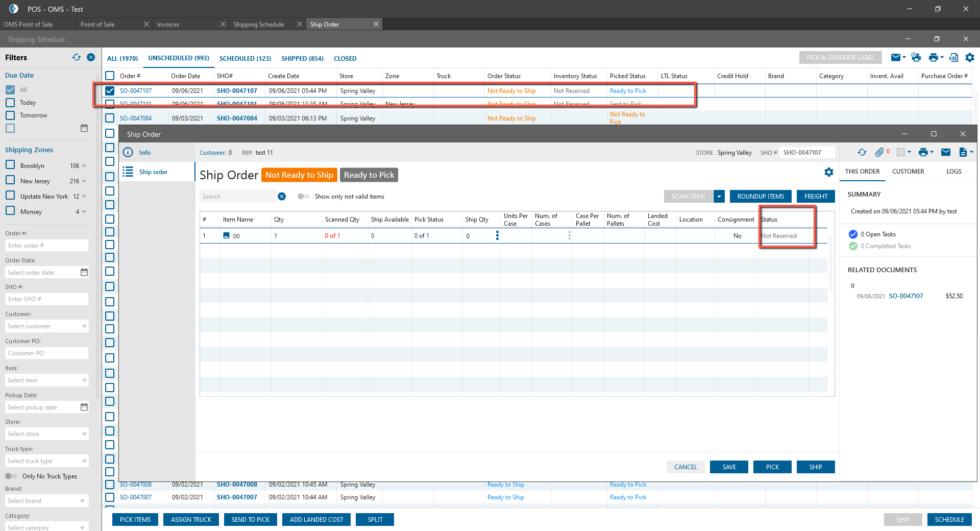Open grid settings gear beside Ship Order title
980x531 pixels.
point(829,173)
